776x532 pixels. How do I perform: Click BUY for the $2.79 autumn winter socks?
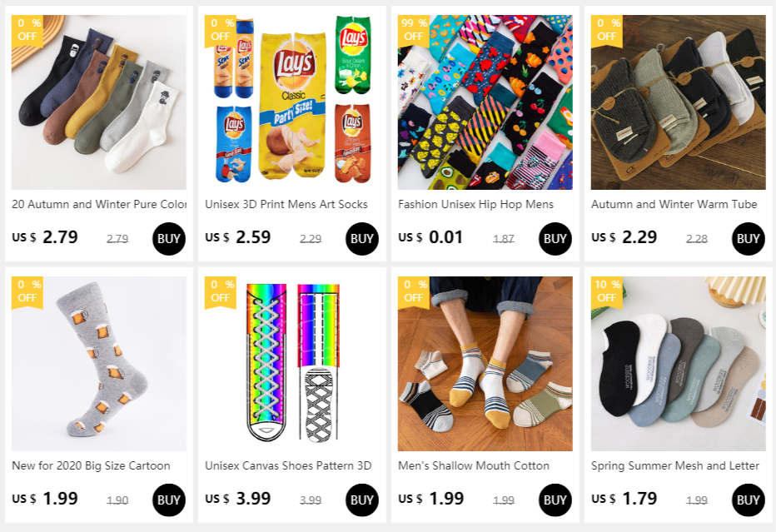click(169, 239)
